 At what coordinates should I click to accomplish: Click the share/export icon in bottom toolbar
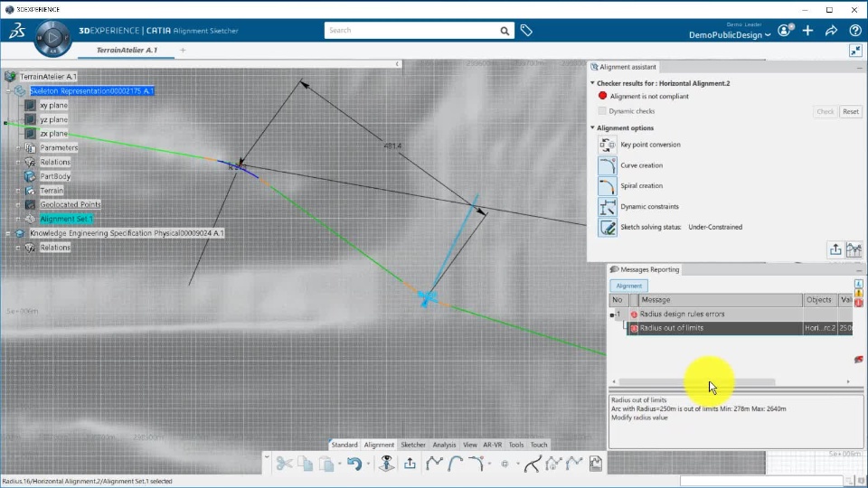pyautogui.click(x=410, y=464)
